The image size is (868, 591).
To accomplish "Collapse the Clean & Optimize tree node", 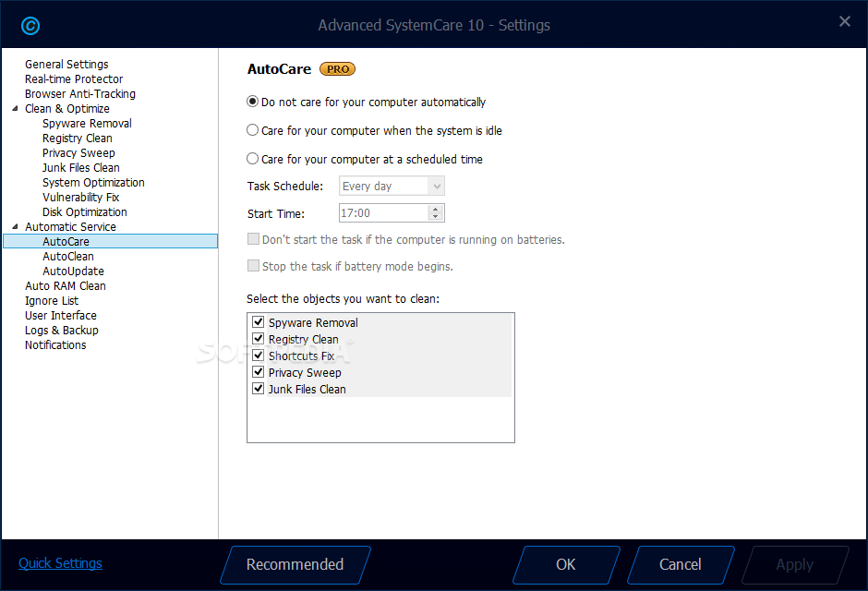I will (15, 108).
